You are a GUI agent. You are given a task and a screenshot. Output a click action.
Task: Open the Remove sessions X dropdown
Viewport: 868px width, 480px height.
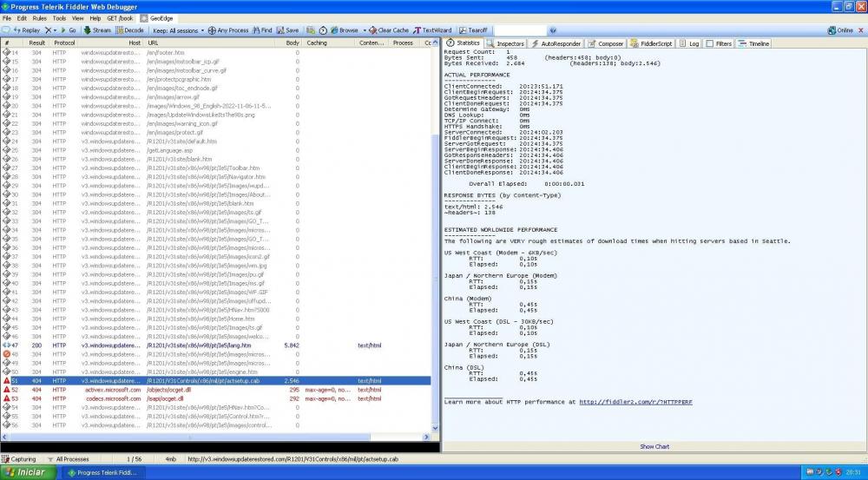(x=51, y=30)
